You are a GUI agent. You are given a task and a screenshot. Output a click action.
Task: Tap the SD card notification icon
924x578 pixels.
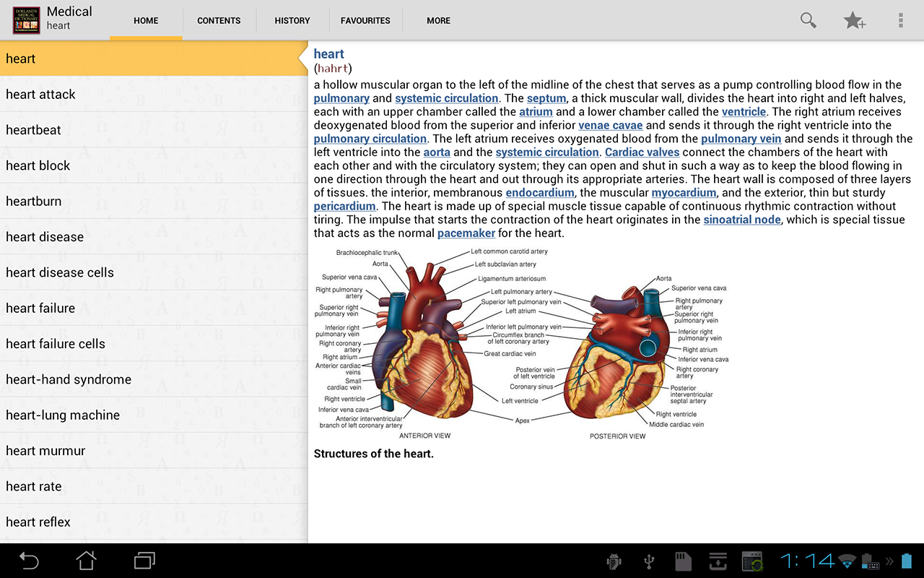tap(683, 561)
